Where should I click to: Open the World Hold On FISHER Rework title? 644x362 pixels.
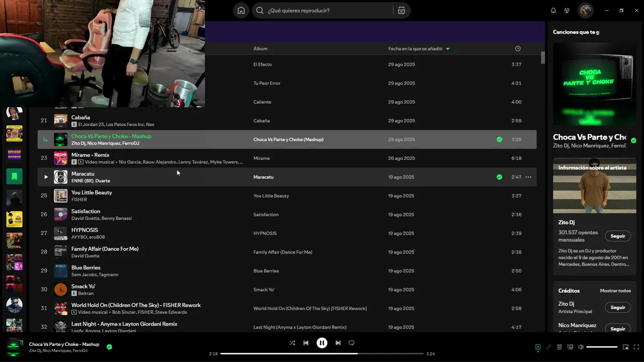click(136, 305)
